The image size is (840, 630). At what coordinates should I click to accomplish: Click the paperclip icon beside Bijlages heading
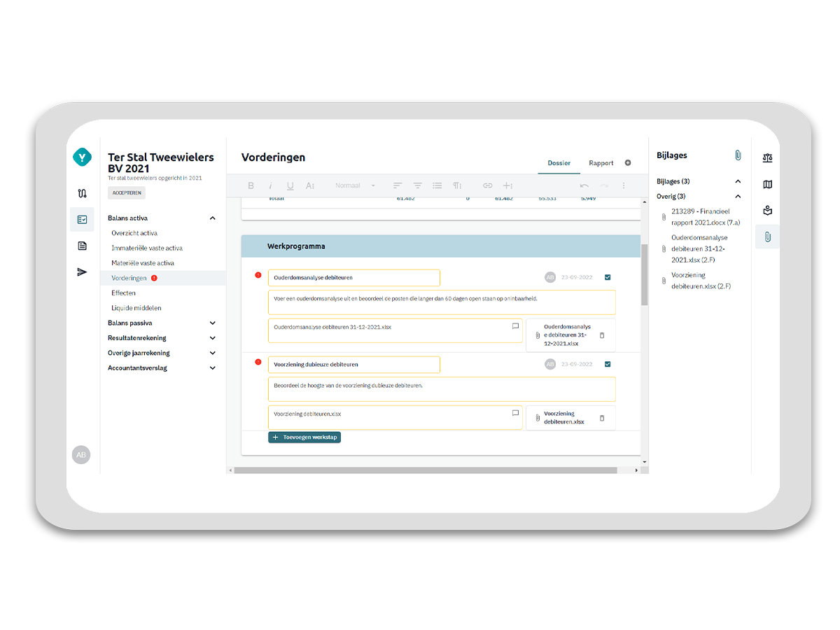pyautogui.click(x=738, y=155)
